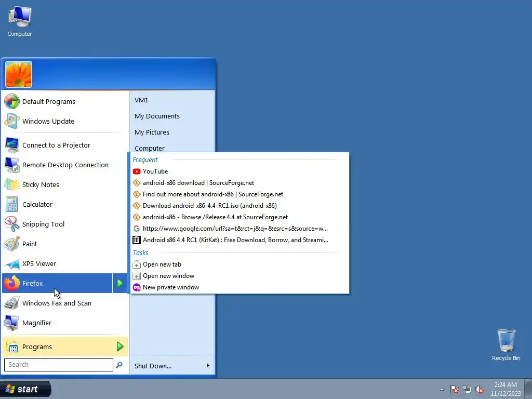
Task: Click the network tray icon
Action: pyautogui.click(x=467, y=389)
